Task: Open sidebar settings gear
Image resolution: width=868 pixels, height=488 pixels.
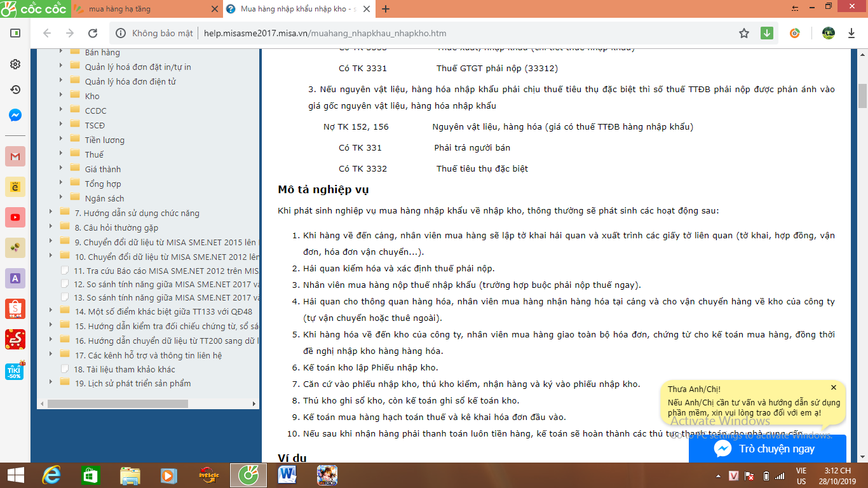Action: (x=15, y=64)
